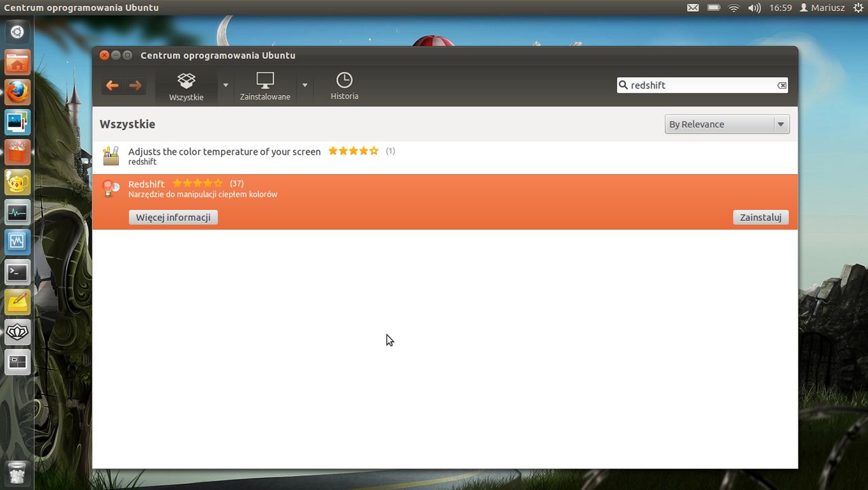Image resolution: width=868 pixels, height=490 pixels.
Task: Open the Wszystkie software view
Action: pyautogui.click(x=186, y=87)
